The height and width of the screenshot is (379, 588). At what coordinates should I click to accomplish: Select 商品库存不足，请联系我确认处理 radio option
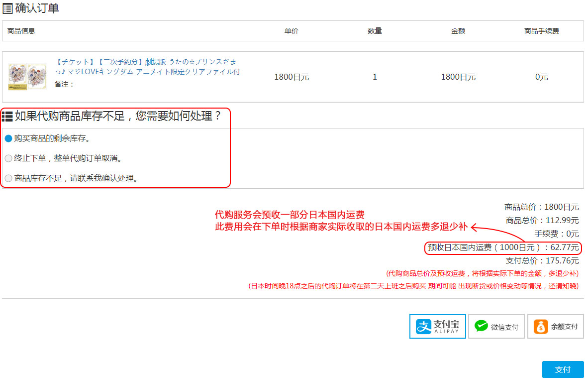click(8, 178)
